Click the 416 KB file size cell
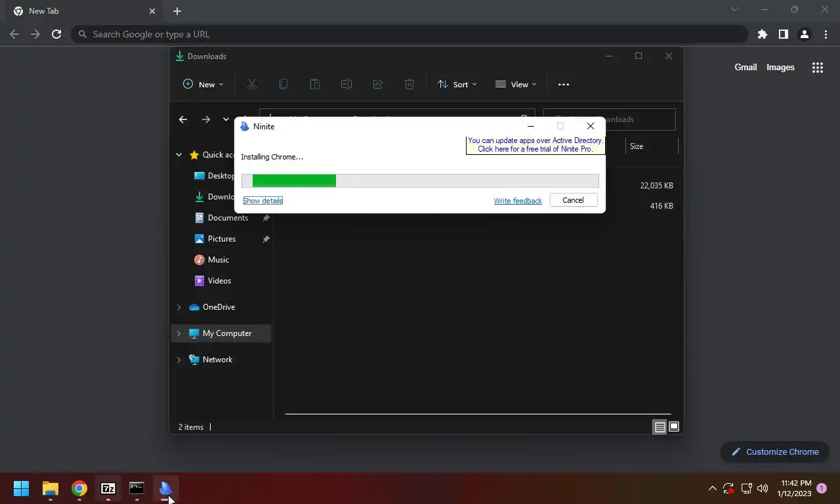 [661, 206]
